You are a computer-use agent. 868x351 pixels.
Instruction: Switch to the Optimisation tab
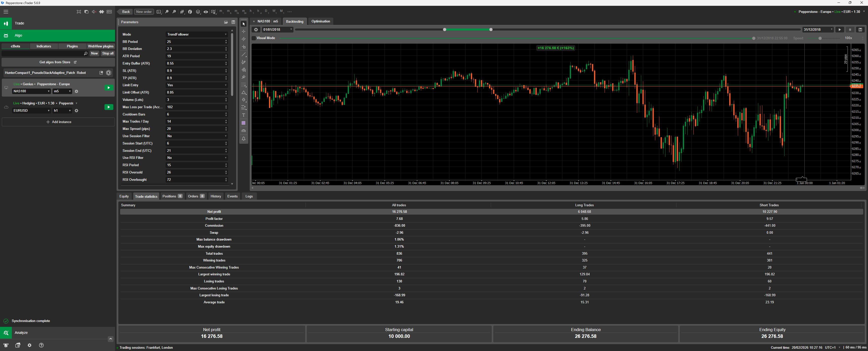[x=320, y=21]
